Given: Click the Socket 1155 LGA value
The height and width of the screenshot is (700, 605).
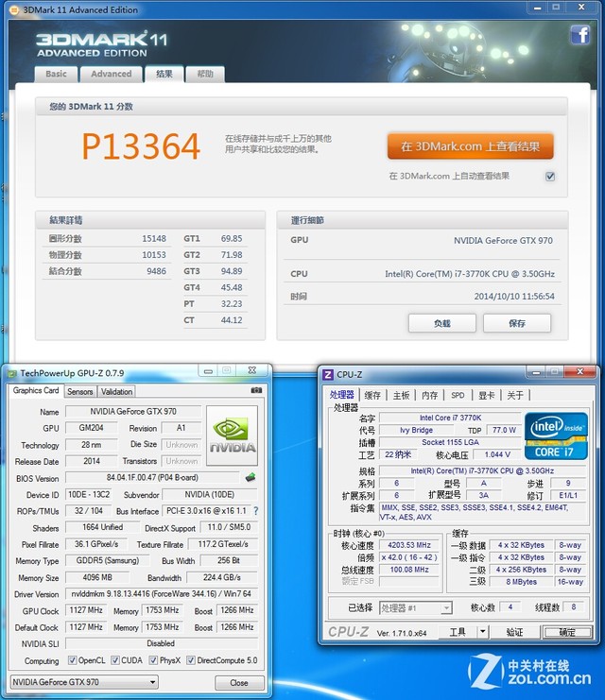Looking at the screenshot, I should pos(450,442).
